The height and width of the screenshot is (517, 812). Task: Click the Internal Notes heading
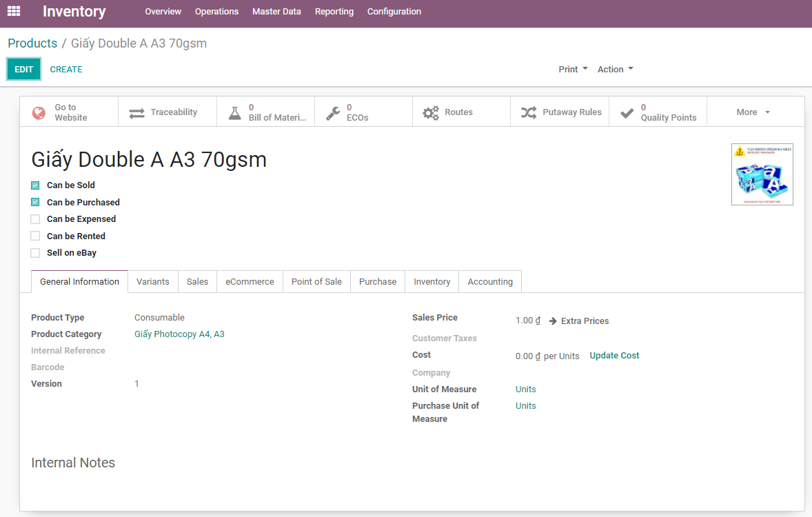point(73,463)
